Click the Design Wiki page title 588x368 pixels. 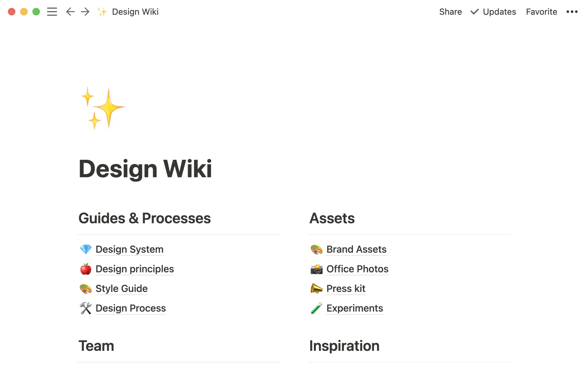145,169
